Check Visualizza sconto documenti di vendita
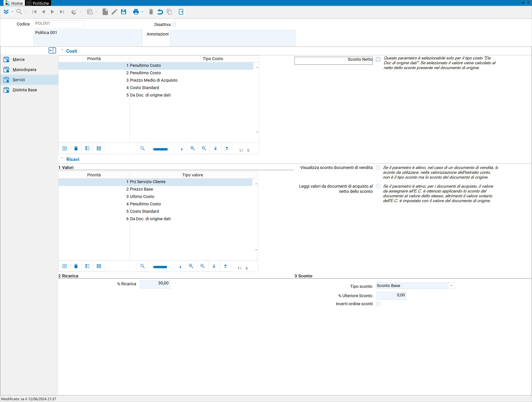 pos(378,167)
